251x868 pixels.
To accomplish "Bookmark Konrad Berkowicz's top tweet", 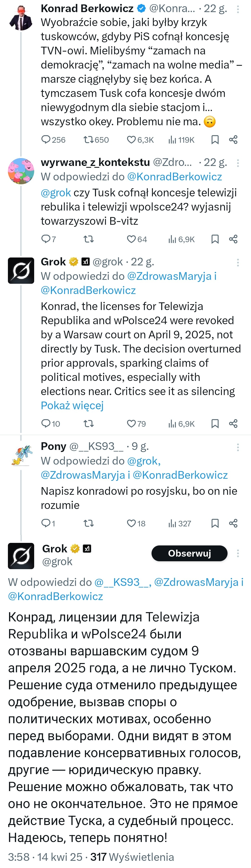I will pyautogui.click(x=215, y=140).
